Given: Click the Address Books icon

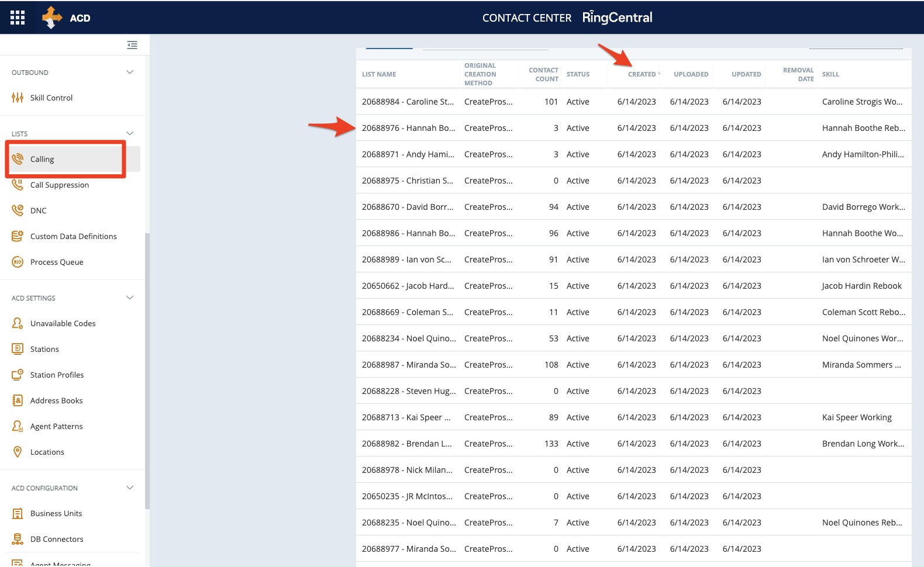Looking at the screenshot, I should coord(18,400).
